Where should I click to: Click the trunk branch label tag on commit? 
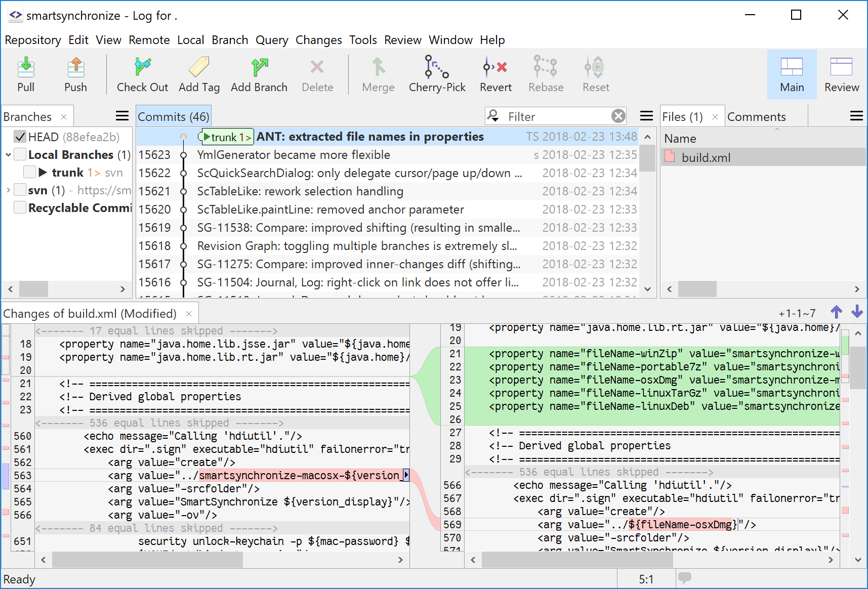coord(227,137)
